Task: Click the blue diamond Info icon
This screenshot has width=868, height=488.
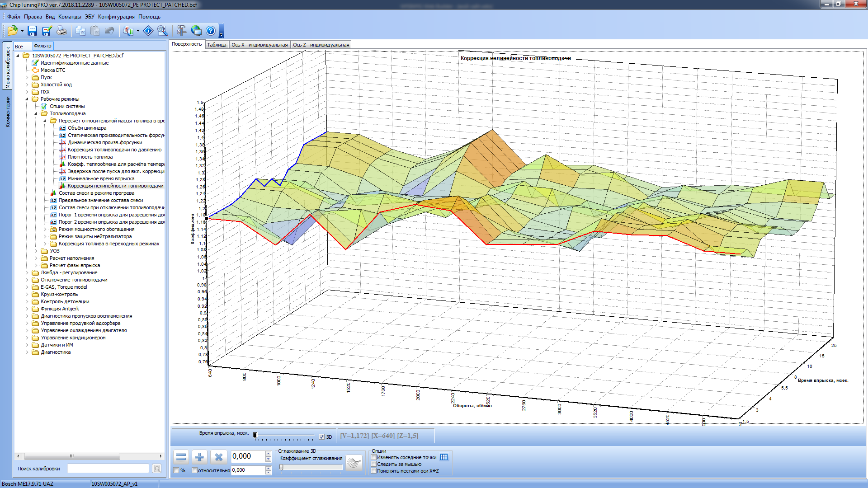Action: click(148, 31)
